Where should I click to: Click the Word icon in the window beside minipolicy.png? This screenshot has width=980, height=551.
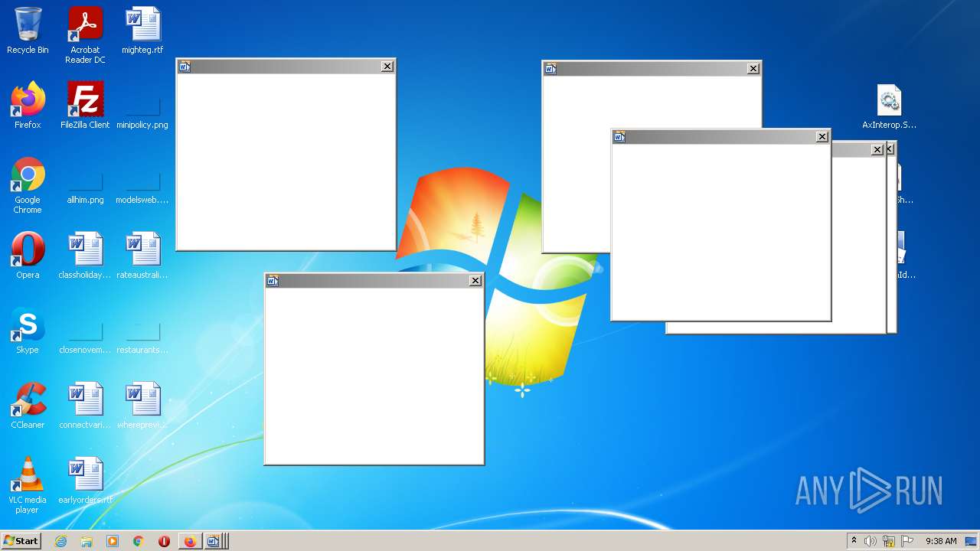(x=185, y=67)
